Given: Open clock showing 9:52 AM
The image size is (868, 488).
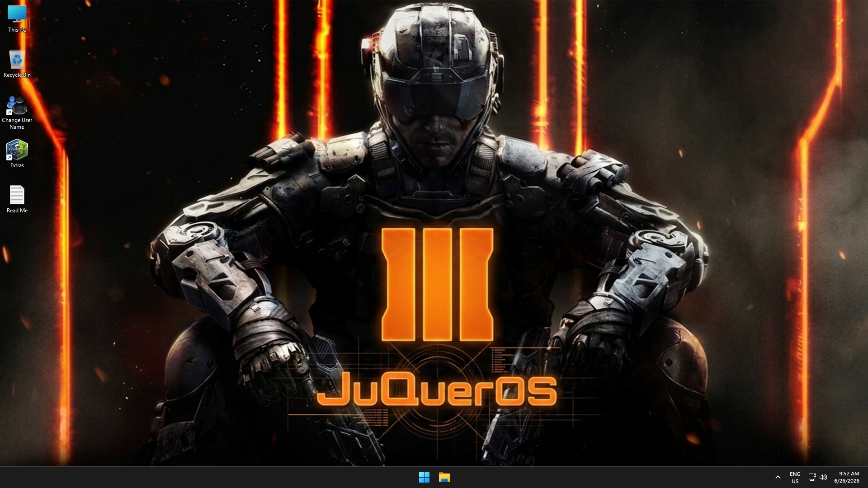Looking at the screenshot, I should click(x=847, y=477).
